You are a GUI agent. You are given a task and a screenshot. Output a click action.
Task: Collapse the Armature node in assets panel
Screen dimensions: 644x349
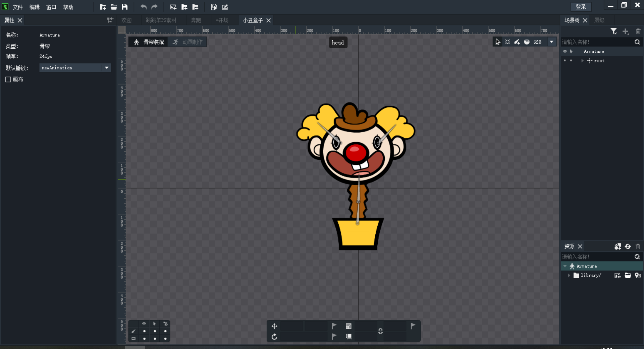(565, 266)
